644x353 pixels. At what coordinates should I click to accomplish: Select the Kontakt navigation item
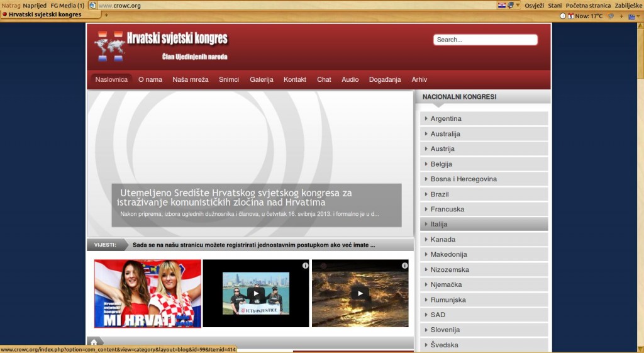point(295,79)
